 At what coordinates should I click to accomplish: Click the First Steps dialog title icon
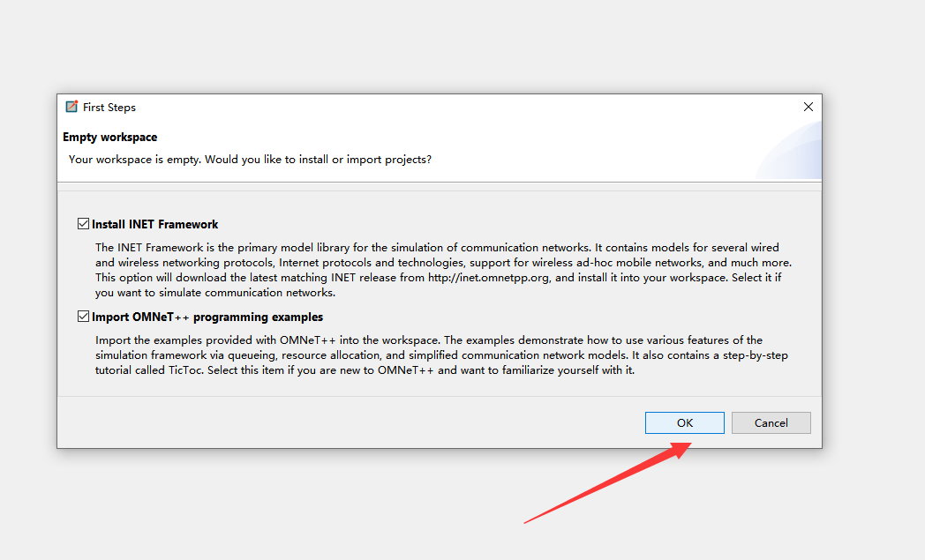click(71, 107)
